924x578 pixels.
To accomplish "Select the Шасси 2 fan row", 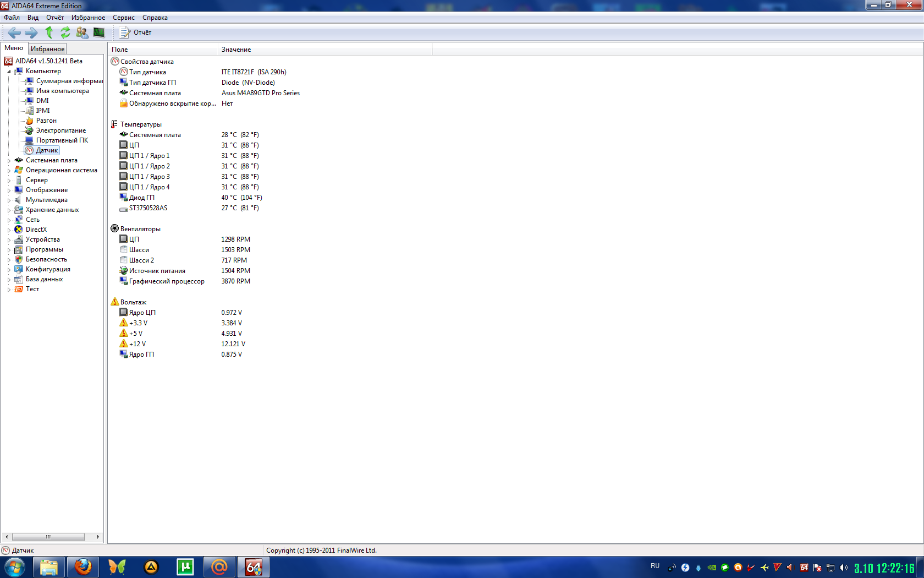I will [184, 260].
